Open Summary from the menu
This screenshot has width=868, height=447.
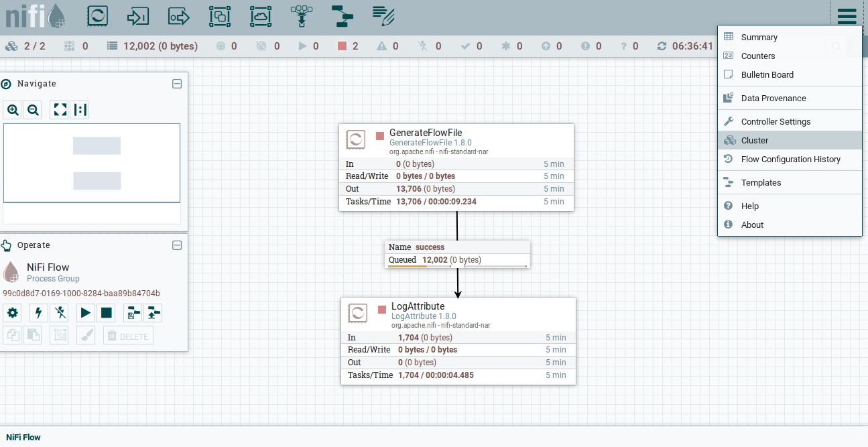tap(790, 38)
